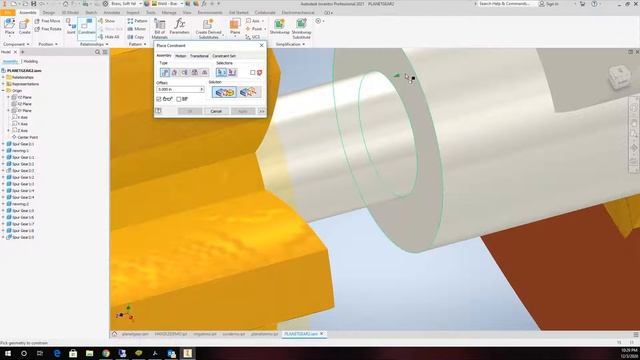Image resolution: width=640 pixels, height=360 pixels.
Task: Click Sign in
Action: 549,4
